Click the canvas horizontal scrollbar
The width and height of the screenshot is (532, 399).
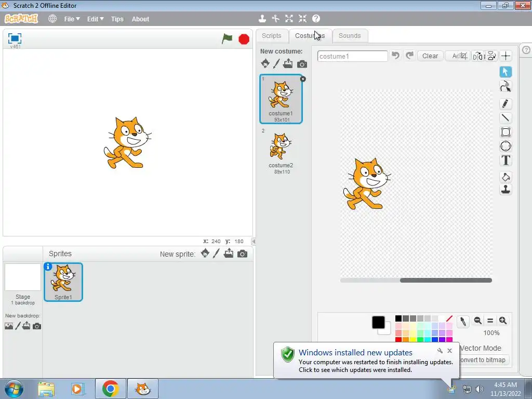click(446, 280)
